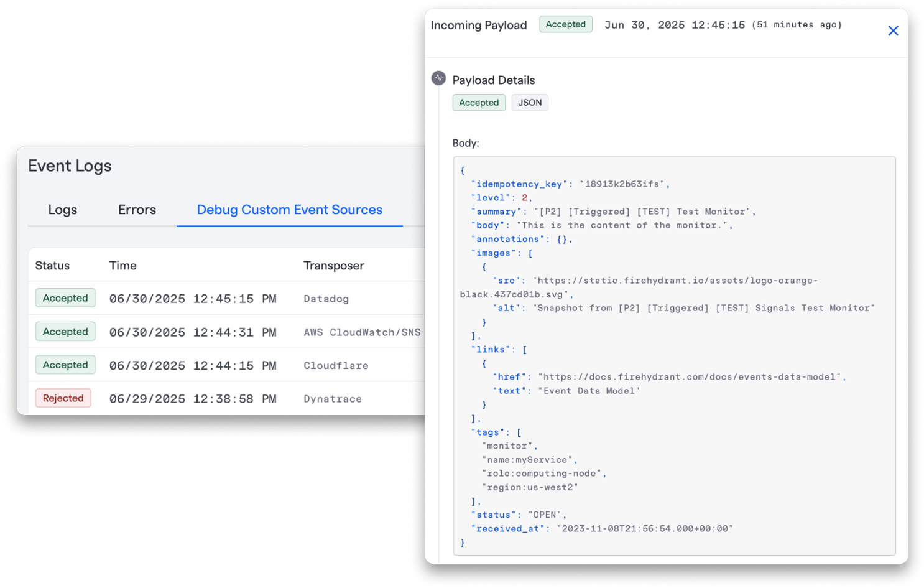Click Accepted badge for 12:44:31 PM entry
This screenshot has width=924, height=588.
65,332
